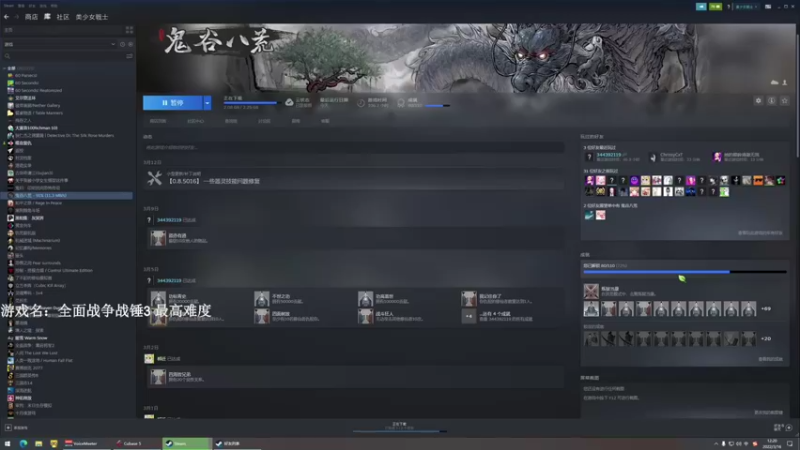Screen dimensions: 800x450
Task: Click the recent-activity clock icon in sidebar filter
Action: point(122,44)
